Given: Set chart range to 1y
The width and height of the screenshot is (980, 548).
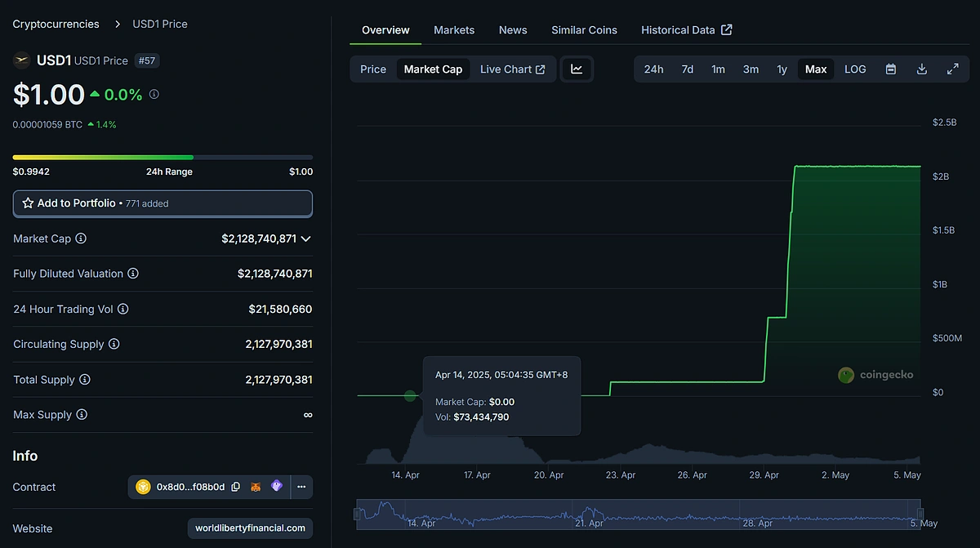Looking at the screenshot, I should pyautogui.click(x=782, y=69).
